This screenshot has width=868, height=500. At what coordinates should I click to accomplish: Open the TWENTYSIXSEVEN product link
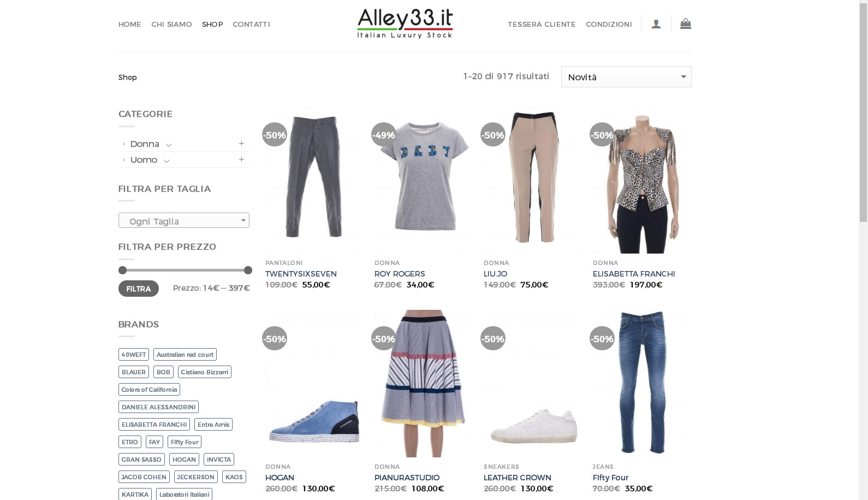[301, 274]
